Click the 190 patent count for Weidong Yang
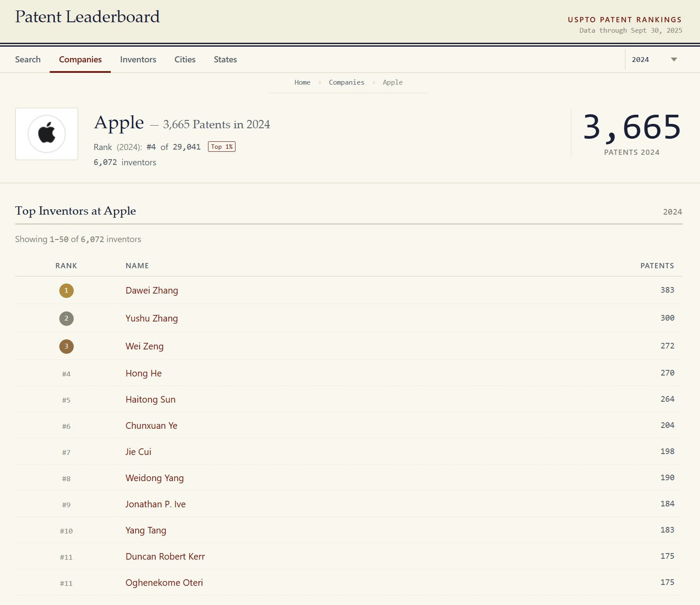700x605 pixels. click(x=667, y=478)
